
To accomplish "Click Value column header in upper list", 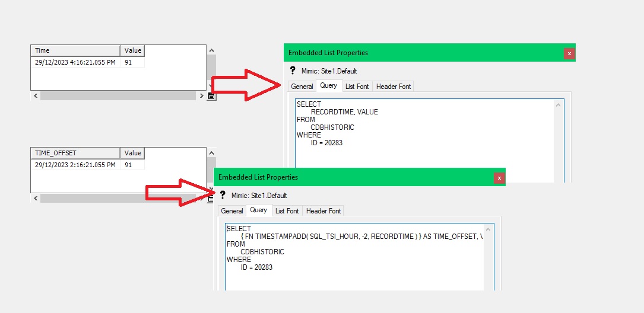I will (132, 50).
